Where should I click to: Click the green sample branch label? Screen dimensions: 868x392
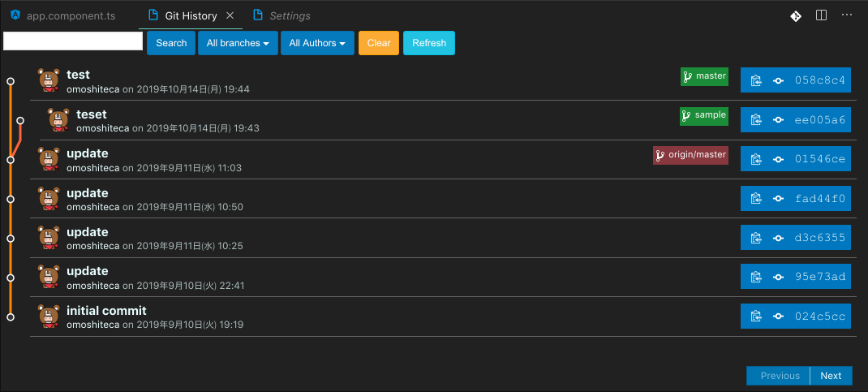(x=704, y=116)
